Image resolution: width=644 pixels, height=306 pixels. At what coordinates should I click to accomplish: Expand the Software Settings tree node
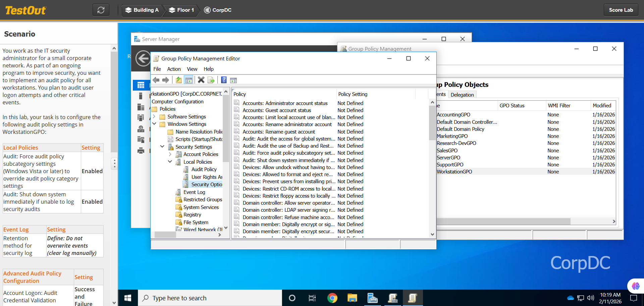[154, 117]
